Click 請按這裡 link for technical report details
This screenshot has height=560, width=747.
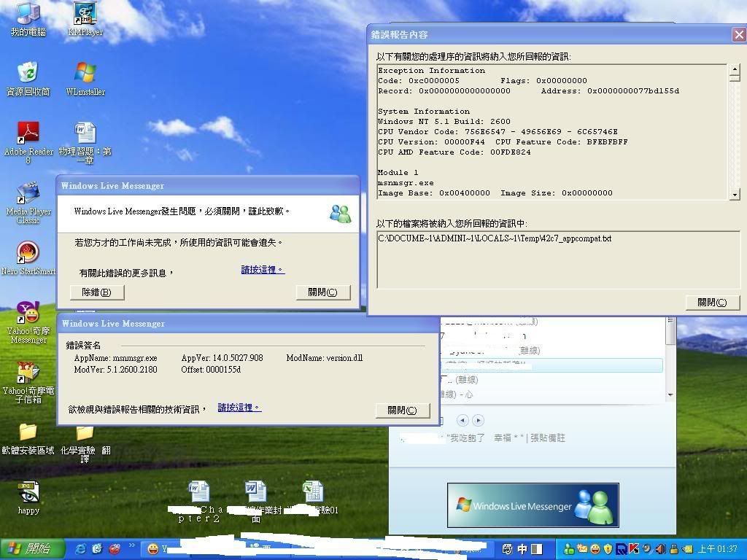click(x=239, y=408)
